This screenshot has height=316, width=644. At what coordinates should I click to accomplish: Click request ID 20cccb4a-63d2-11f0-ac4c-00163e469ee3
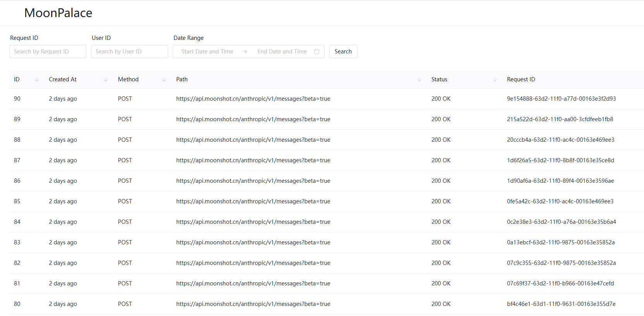(560, 140)
